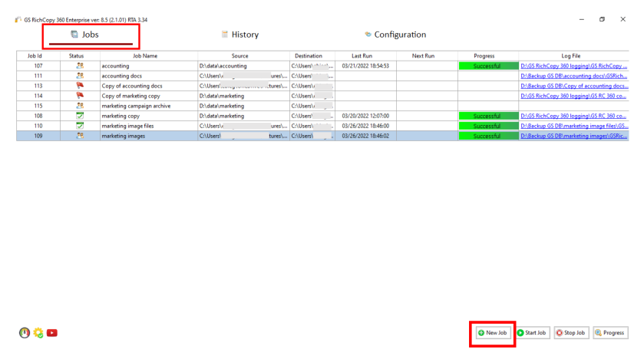Open log file link for accounting job
Viewport: 644px width, 356px height.
pyautogui.click(x=574, y=66)
